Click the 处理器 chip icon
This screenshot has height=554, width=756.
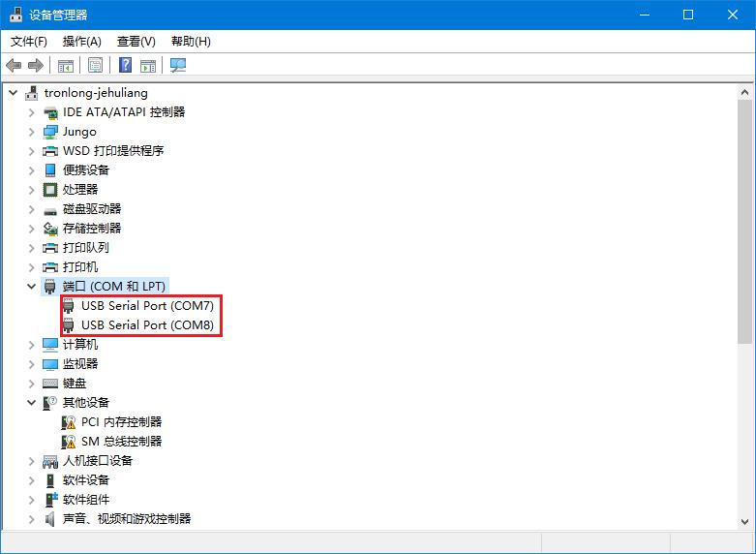pyautogui.click(x=50, y=190)
